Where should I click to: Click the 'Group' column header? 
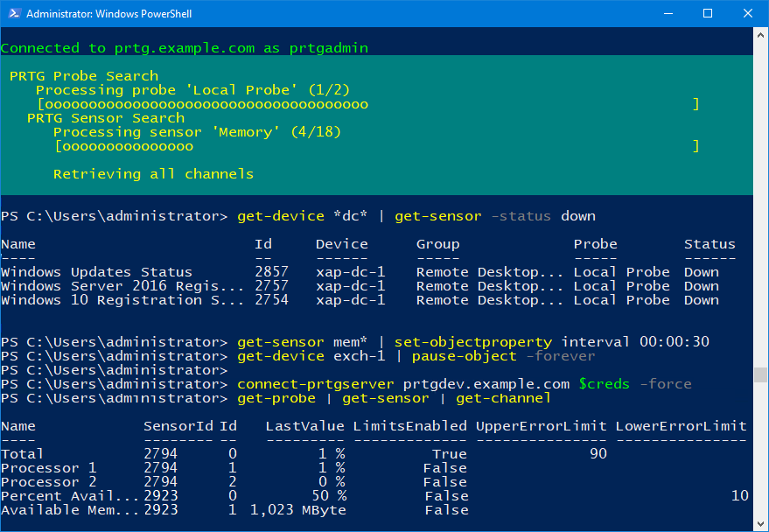[438, 244]
